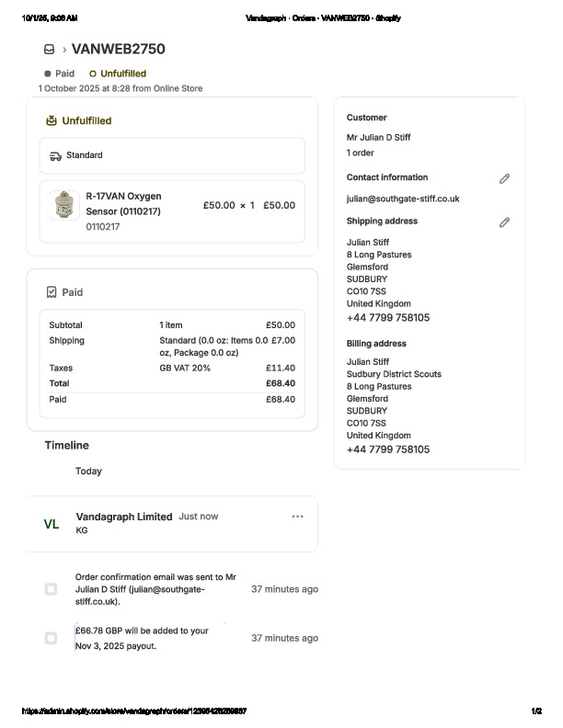
Task: Open the R-17VAN Oxygen Sensor product link
Action: 123,203
